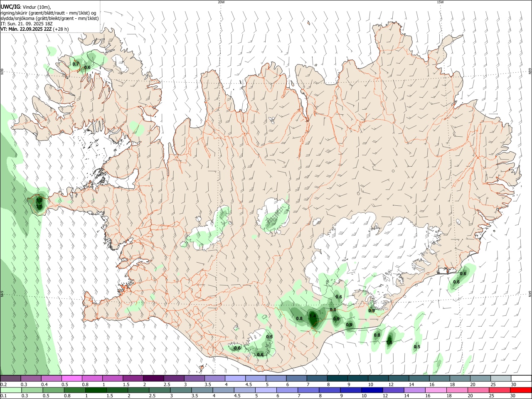The image size is (532, 399).
Task: Click the 0.5 value on Mýrdalsjökull glacier
Action: point(269,337)
